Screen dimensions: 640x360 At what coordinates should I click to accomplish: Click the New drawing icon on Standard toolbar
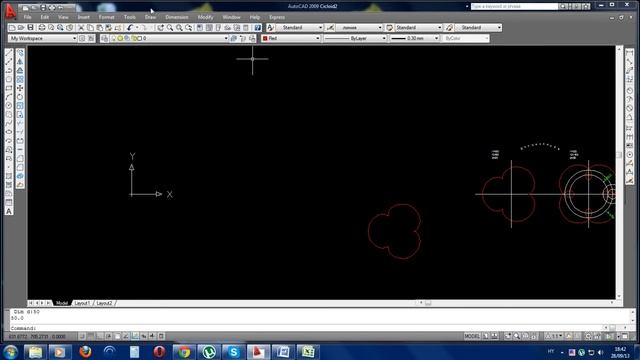pos(12,28)
